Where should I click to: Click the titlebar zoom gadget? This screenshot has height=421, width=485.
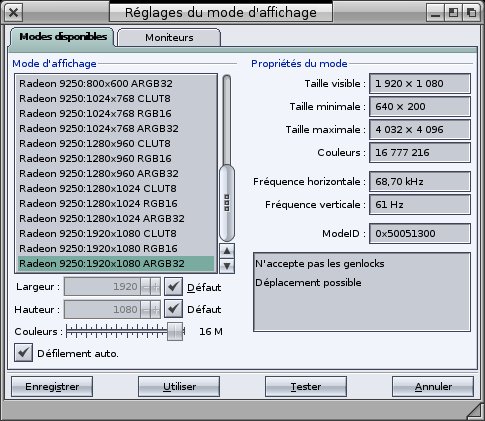[453, 12]
